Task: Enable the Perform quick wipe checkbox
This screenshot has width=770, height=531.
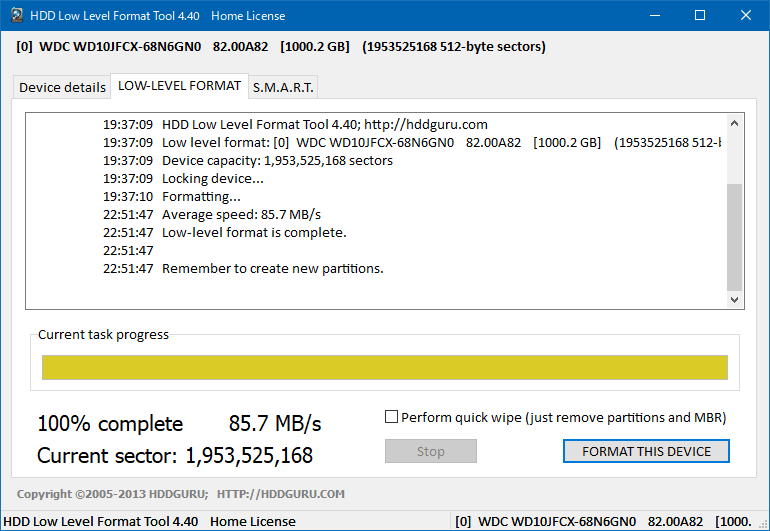Action: tap(391, 417)
